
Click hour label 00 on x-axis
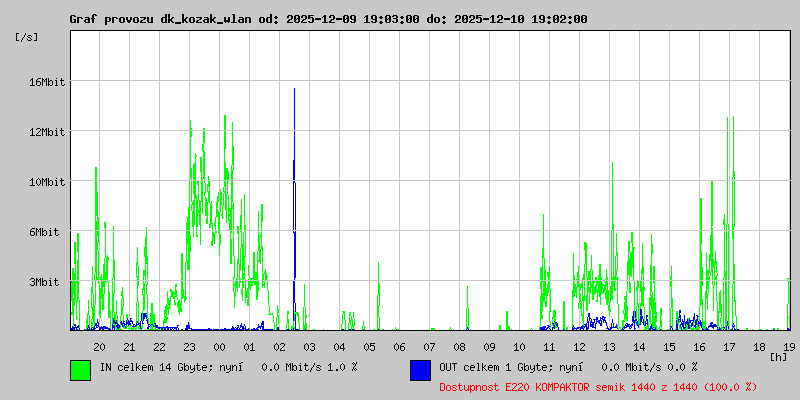[219, 347]
